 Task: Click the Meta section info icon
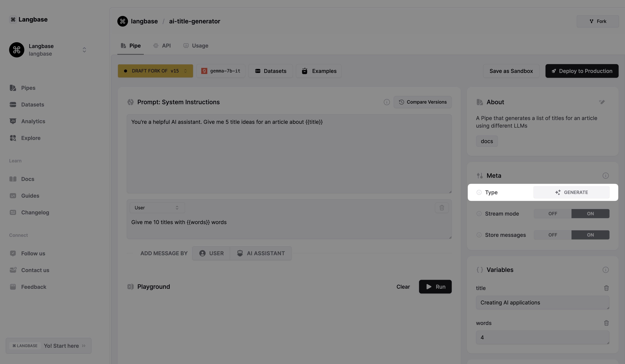pyautogui.click(x=605, y=176)
